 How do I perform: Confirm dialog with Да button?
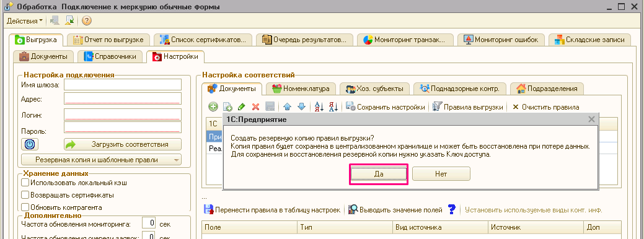coord(379,174)
